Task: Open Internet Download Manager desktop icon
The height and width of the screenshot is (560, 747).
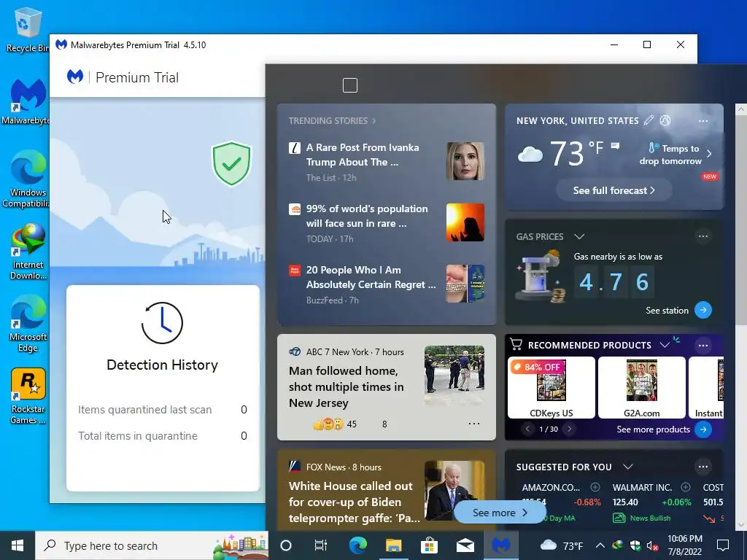Action: click(28, 252)
